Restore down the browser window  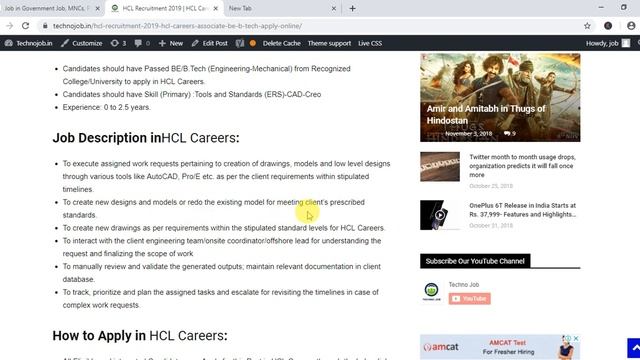pyautogui.click(x=624, y=8)
